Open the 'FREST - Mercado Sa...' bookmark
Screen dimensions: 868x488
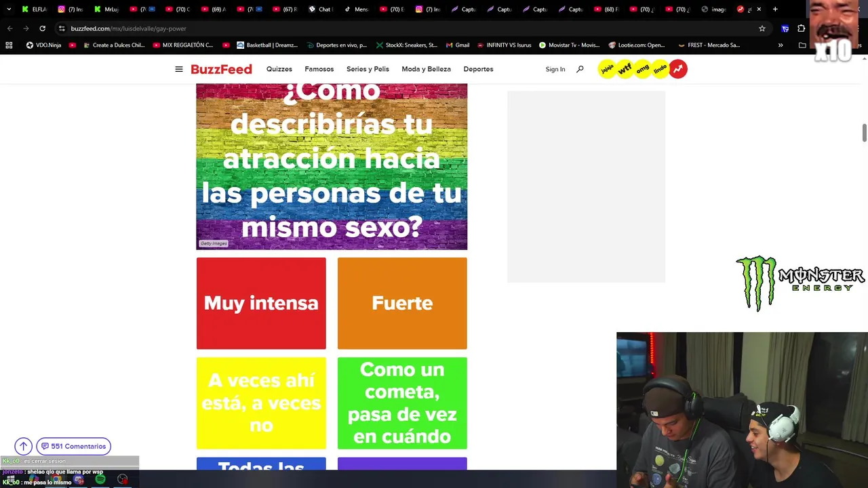[x=709, y=45]
